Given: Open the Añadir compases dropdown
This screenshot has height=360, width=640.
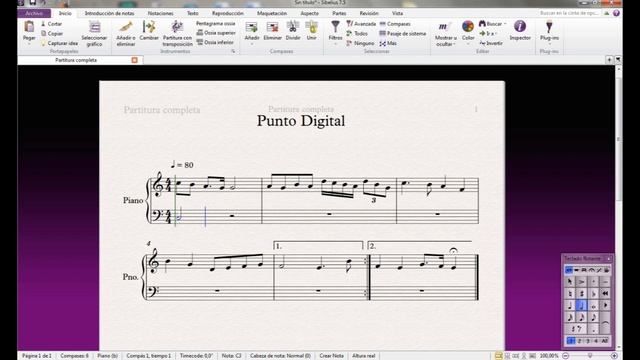Looking at the screenshot, I should pyautogui.click(x=252, y=32).
